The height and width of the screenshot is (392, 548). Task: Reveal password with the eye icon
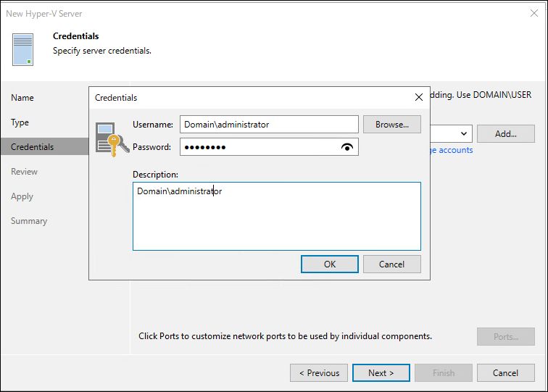tap(347, 147)
